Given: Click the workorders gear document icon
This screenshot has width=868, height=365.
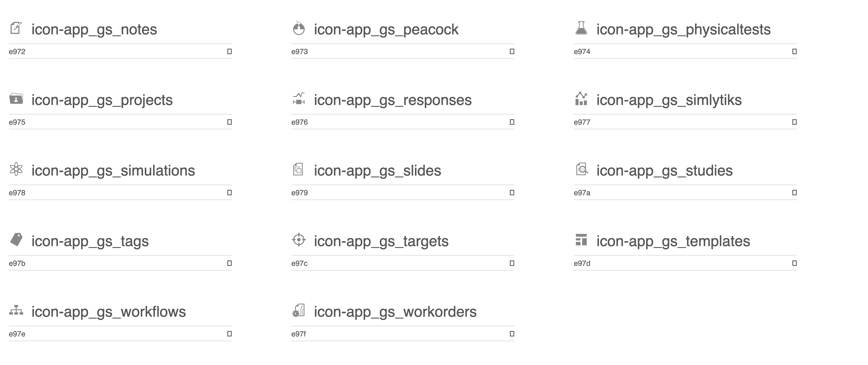Looking at the screenshot, I should [x=299, y=310].
